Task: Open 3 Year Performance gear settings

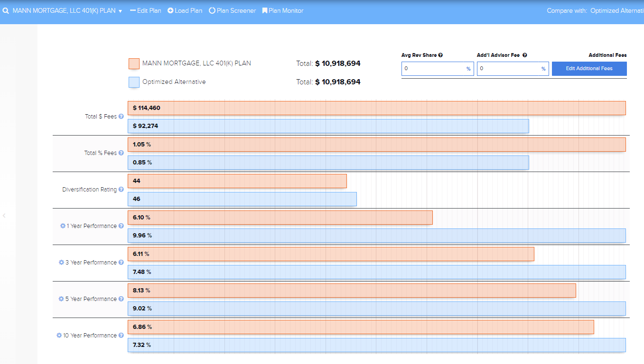Action: coord(61,263)
